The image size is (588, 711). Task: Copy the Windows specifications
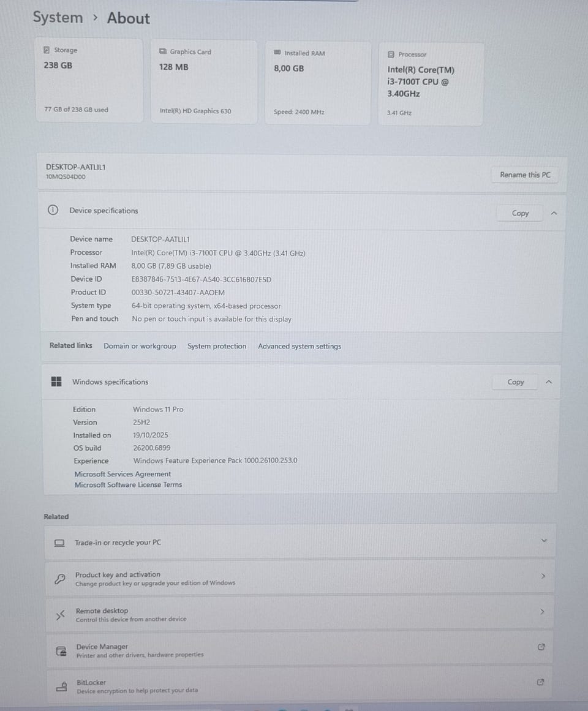516,382
